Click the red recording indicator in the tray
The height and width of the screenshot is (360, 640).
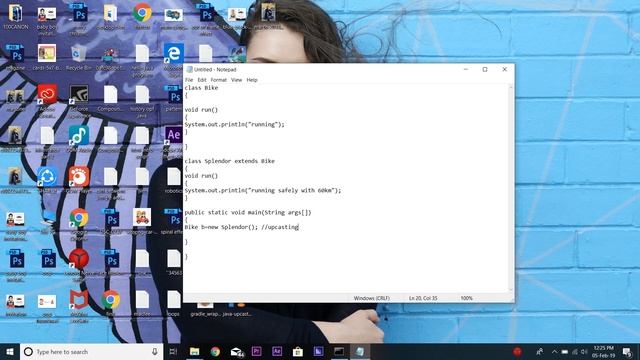[517, 351]
